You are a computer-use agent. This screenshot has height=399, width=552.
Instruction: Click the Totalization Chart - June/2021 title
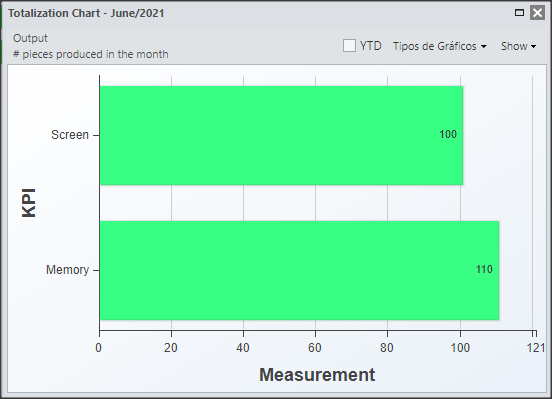pos(86,13)
